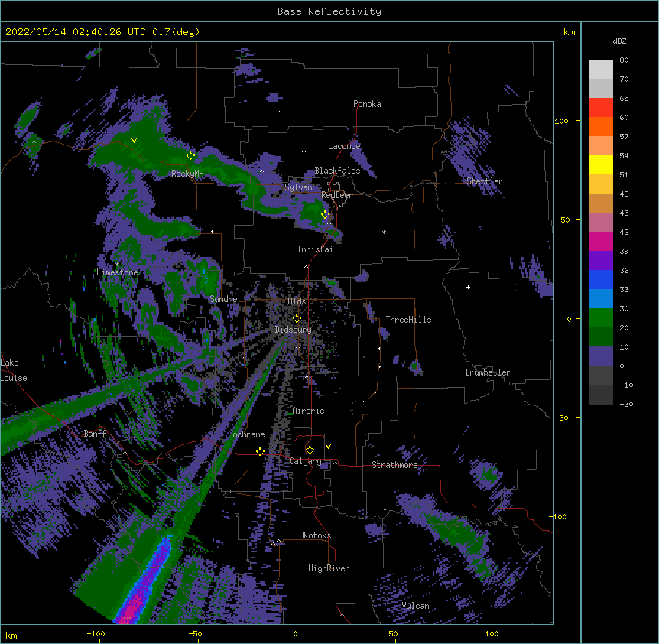Click the Blackfalds city label
The width and height of the screenshot is (659, 644).
click(337, 171)
